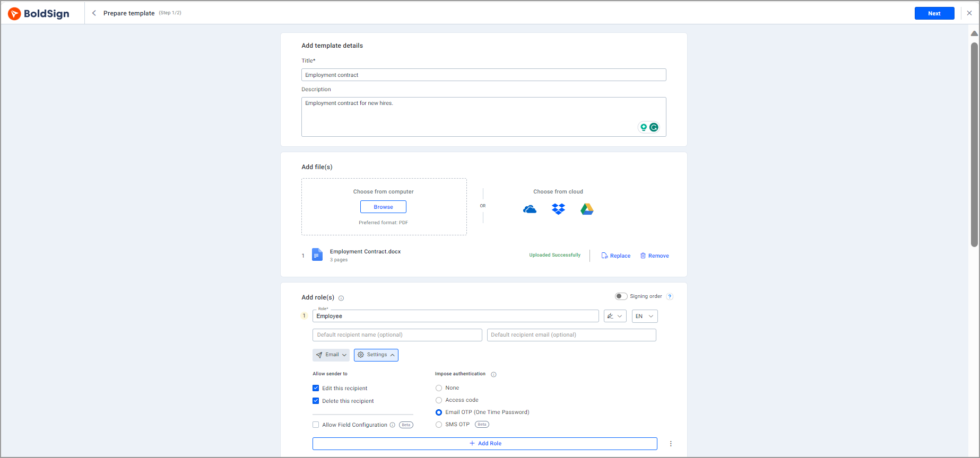Click the Role name field containing Employee
This screenshot has height=458, width=980.
456,316
